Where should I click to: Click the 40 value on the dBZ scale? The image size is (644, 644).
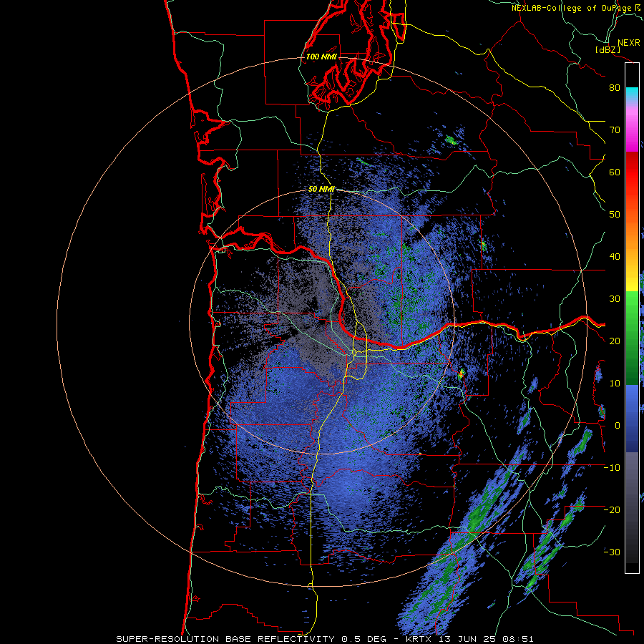[x=615, y=257]
